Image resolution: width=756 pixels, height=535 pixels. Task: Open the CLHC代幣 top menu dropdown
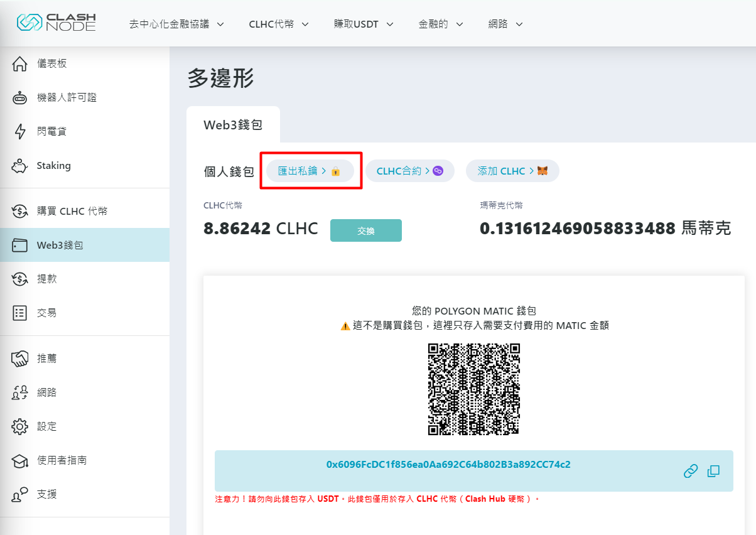coord(279,24)
